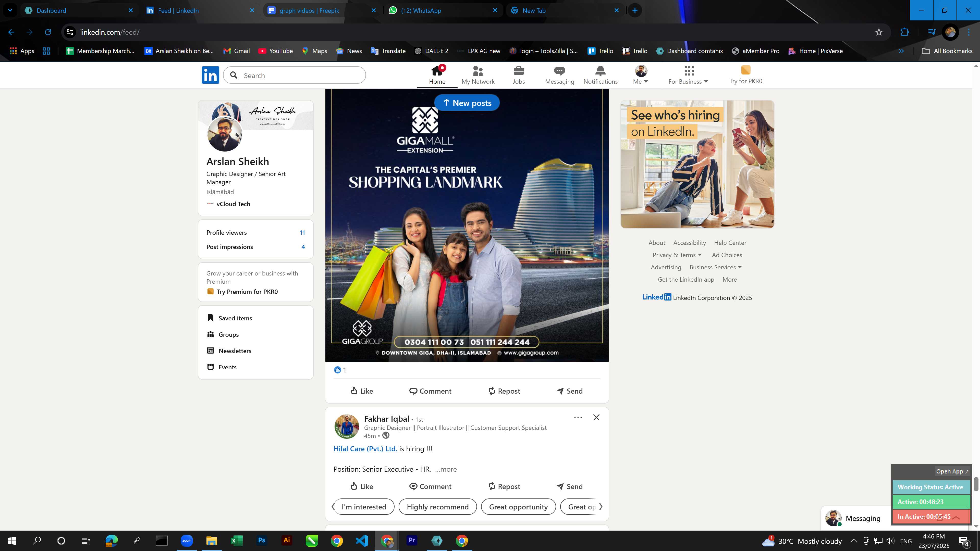Image resolution: width=980 pixels, height=551 pixels.
Task: Open My Network icon
Action: 478,75
